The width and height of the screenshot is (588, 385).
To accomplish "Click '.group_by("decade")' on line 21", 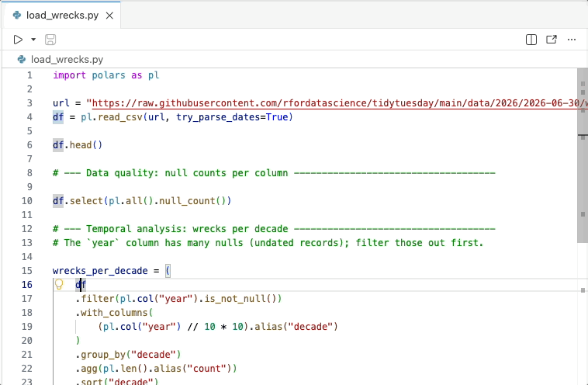I will 128,354.
